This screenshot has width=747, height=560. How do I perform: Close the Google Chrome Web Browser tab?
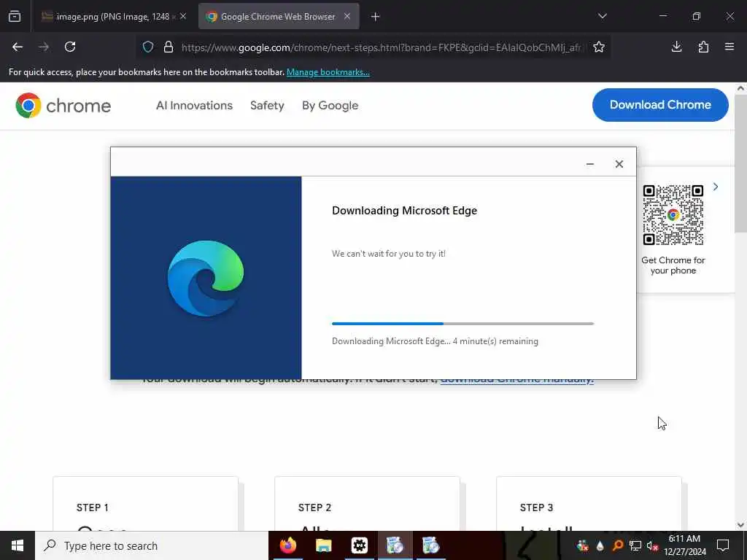coord(347,17)
